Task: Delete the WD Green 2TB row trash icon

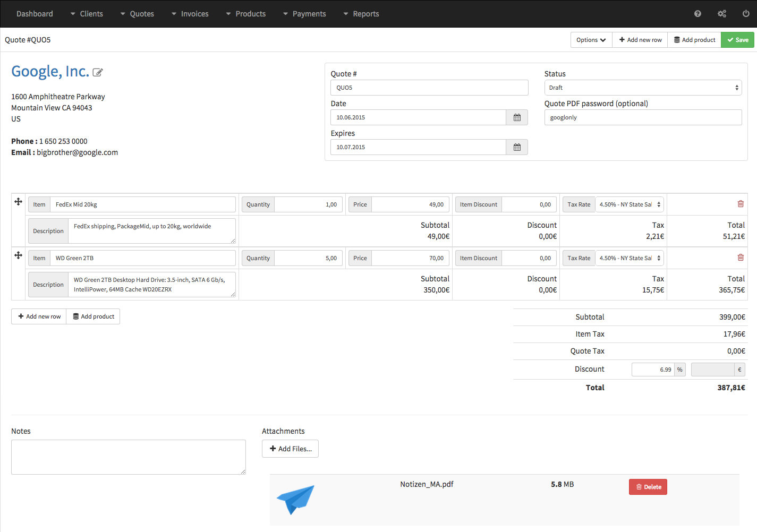Action: 741,258
